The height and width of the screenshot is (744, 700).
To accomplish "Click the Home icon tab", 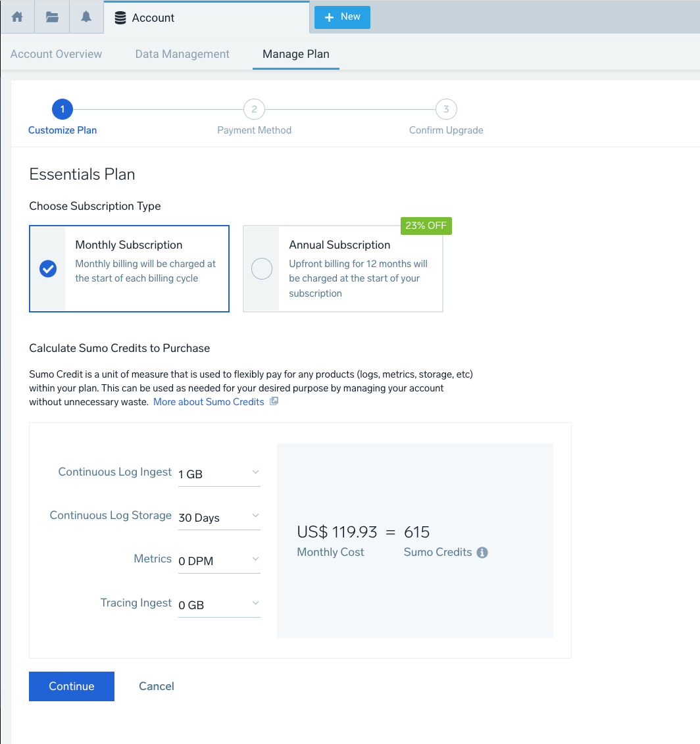I will tap(17, 17).
